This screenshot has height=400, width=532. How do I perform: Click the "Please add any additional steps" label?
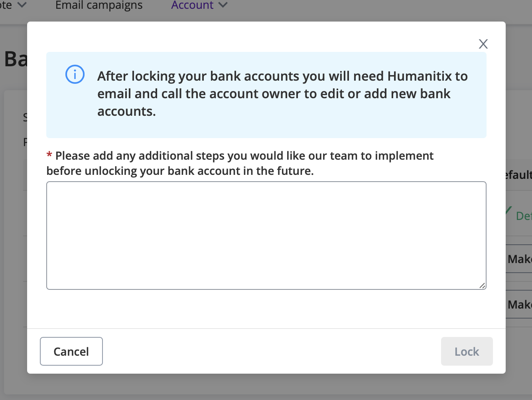(x=240, y=163)
